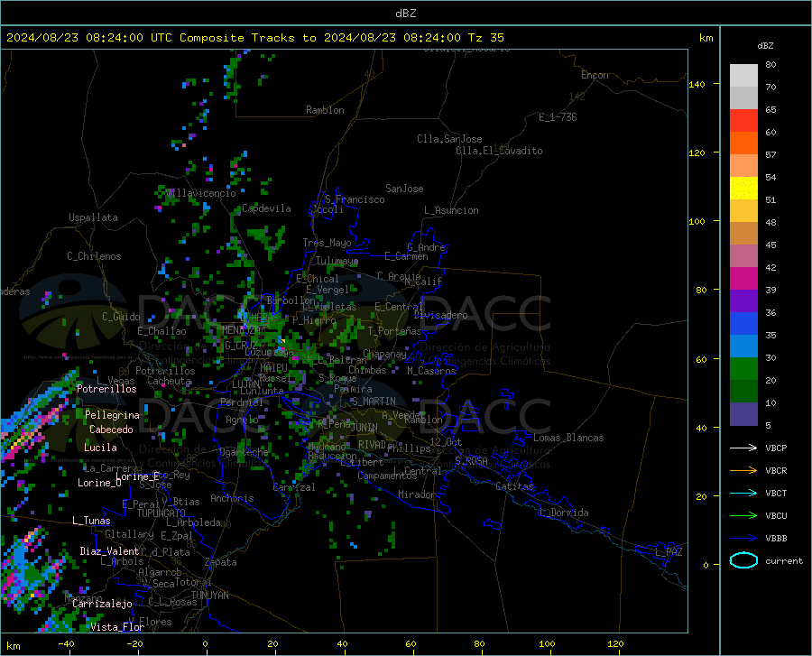Viewport: 812px width, 656px height.
Task: Select the dark violet 10 dBZ swatch
Action: pyautogui.click(x=743, y=413)
